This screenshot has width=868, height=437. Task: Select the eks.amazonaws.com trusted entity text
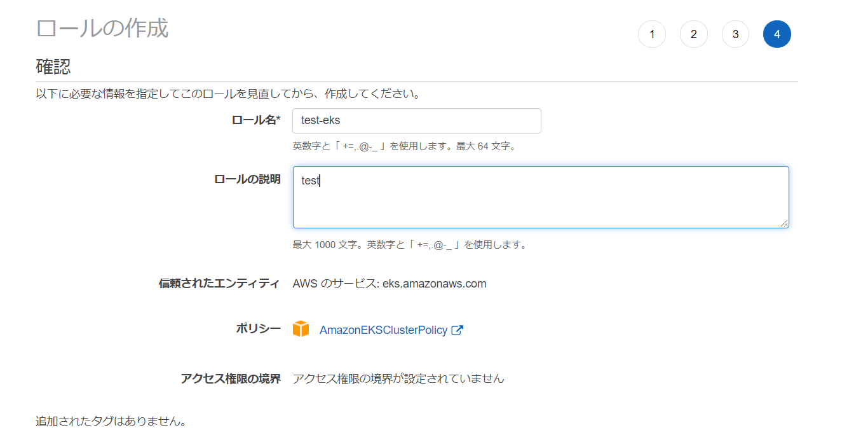(x=434, y=284)
